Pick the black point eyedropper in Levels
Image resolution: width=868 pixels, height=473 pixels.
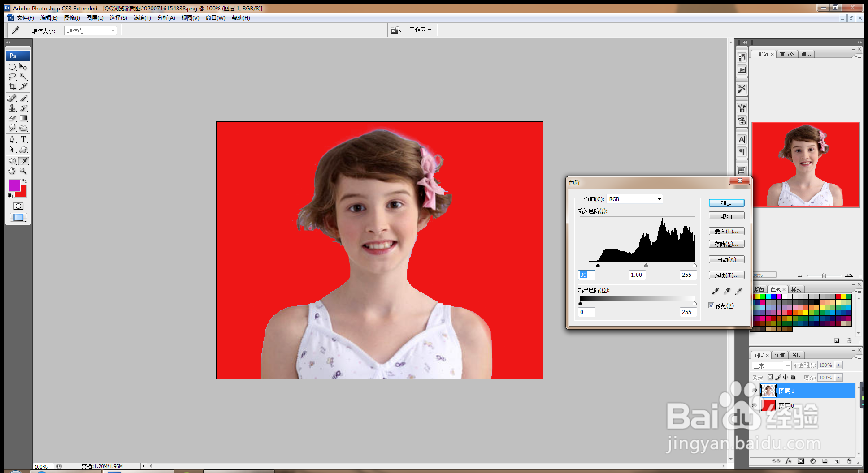[715, 291]
